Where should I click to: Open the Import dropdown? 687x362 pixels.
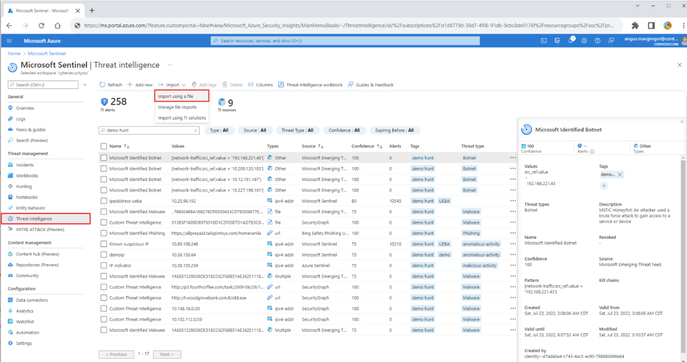(x=172, y=85)
